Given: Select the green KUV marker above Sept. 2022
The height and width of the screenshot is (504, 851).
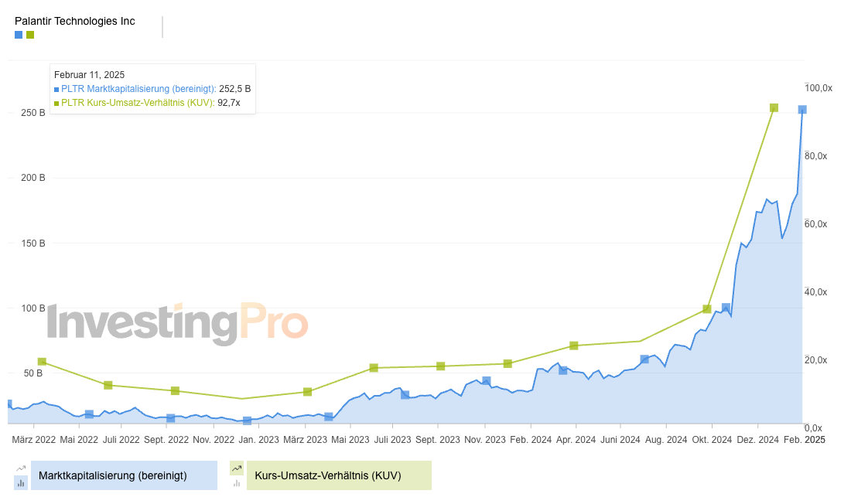Looking at the screenshot, I should pyautogui.click(x=175, y=390).
